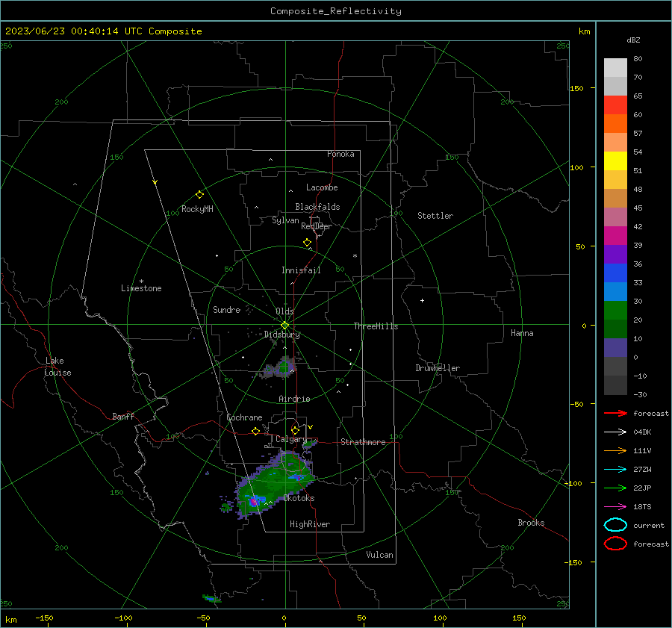Click the Ponoka label

pyautogui.click(x=340, y=154)
